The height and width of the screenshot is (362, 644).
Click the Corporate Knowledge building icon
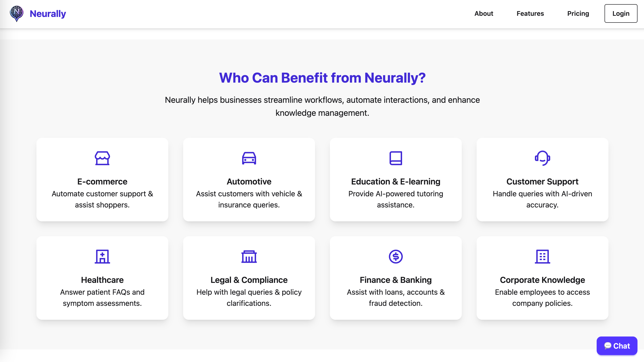click(x=542, y=257)
